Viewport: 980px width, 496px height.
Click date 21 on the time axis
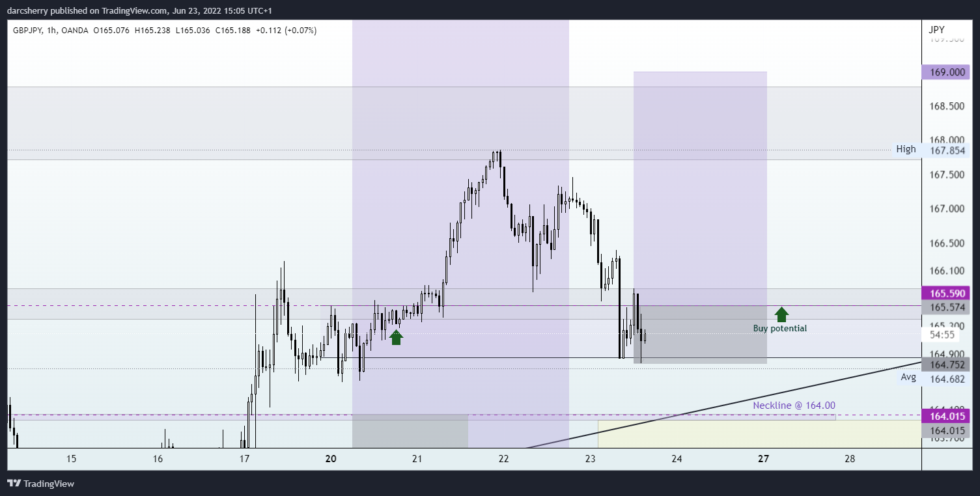(x=417, y=459)
